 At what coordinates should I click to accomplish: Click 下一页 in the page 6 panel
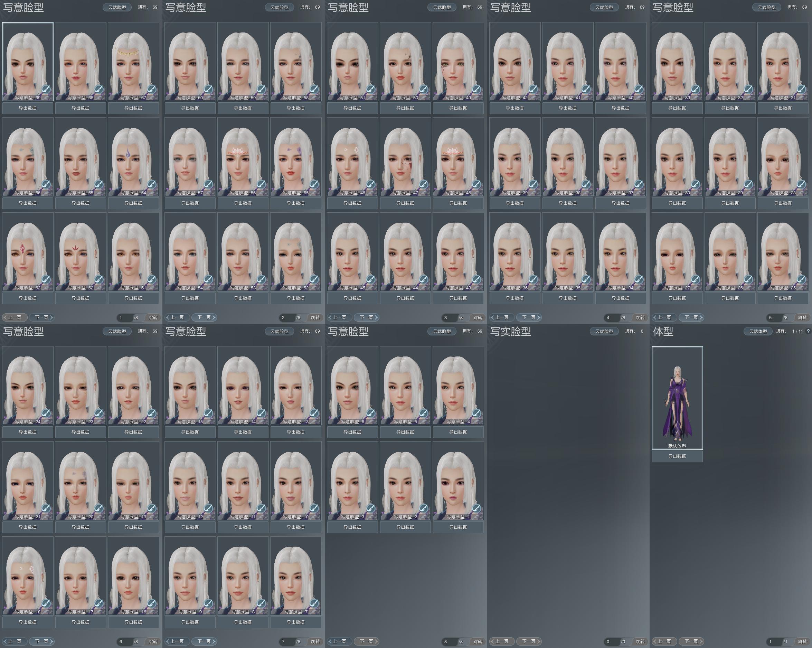pos(42,641)
